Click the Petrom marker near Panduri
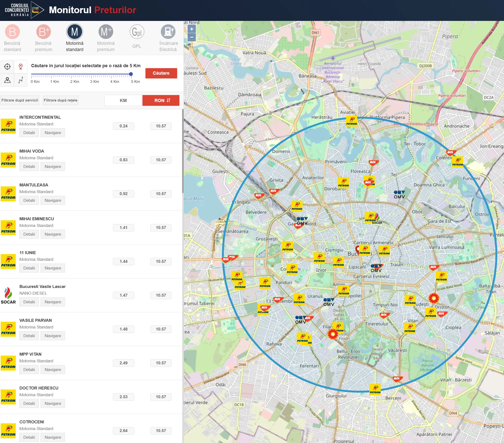 265,283
